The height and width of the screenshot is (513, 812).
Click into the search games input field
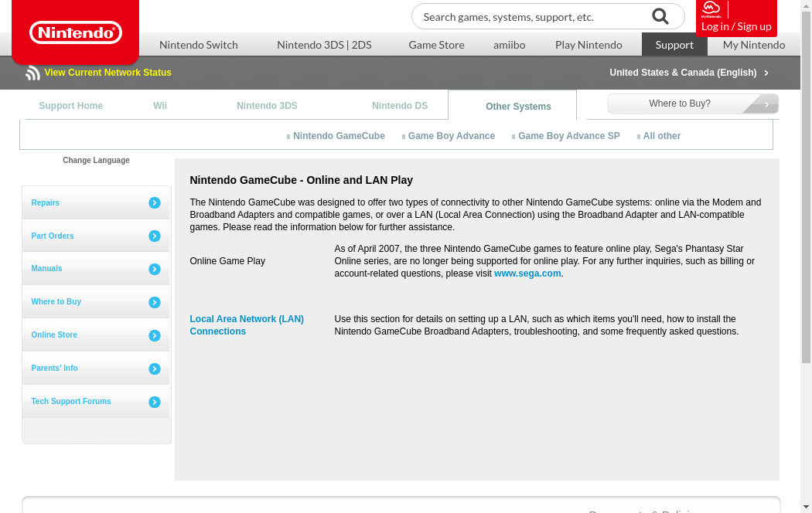(x=534, y=16)
